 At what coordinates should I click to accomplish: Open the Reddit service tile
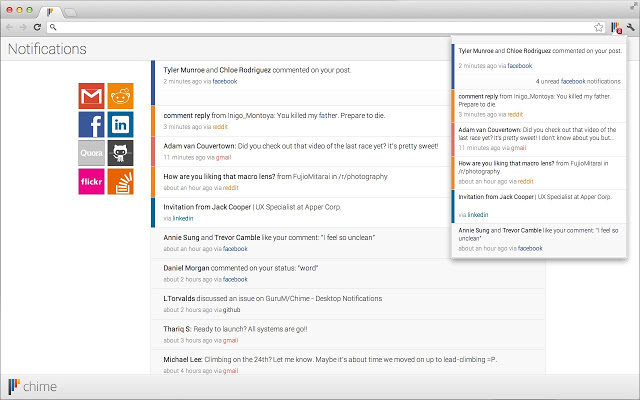[x=120, y=96]
